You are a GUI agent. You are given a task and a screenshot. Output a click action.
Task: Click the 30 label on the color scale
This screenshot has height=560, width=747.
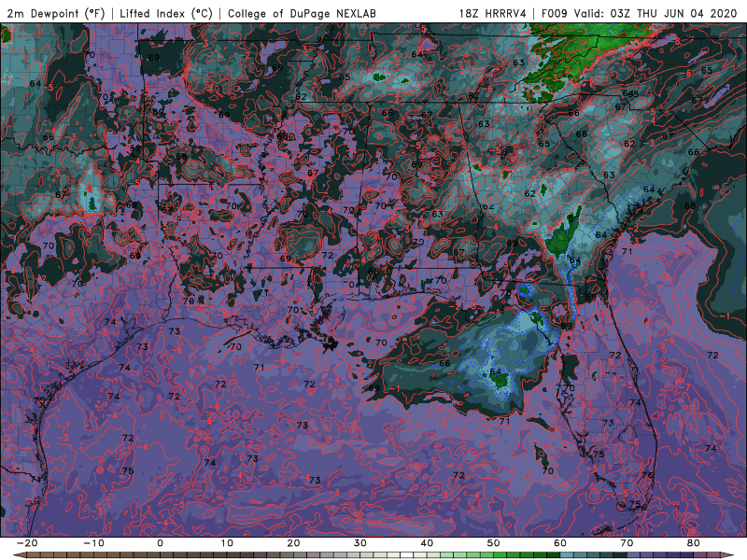360,543
